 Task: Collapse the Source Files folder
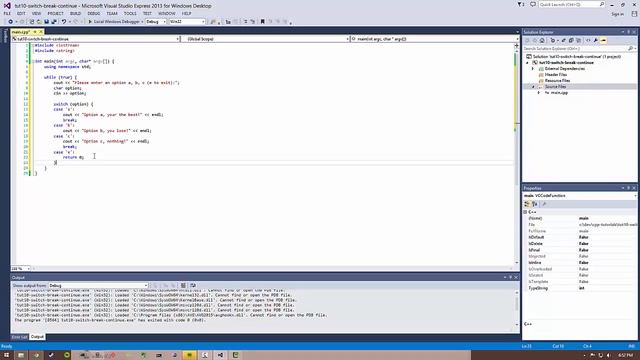coord(533,87)
